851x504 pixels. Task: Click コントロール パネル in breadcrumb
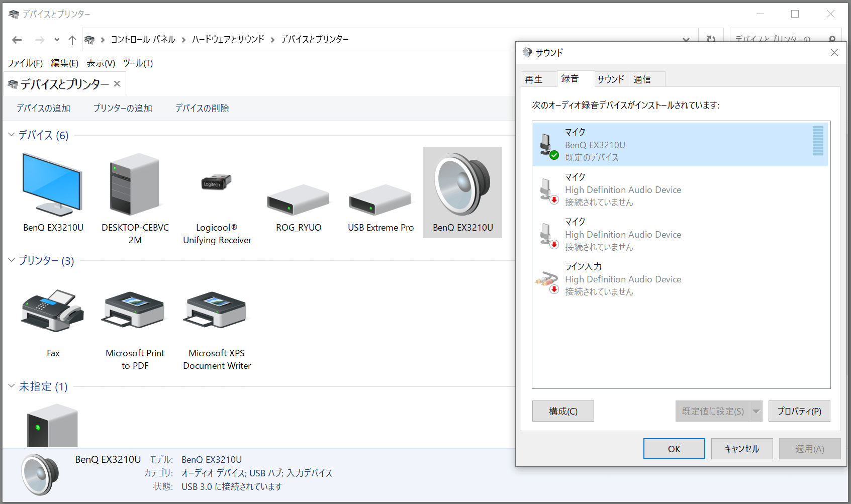[x=143, y=40]
